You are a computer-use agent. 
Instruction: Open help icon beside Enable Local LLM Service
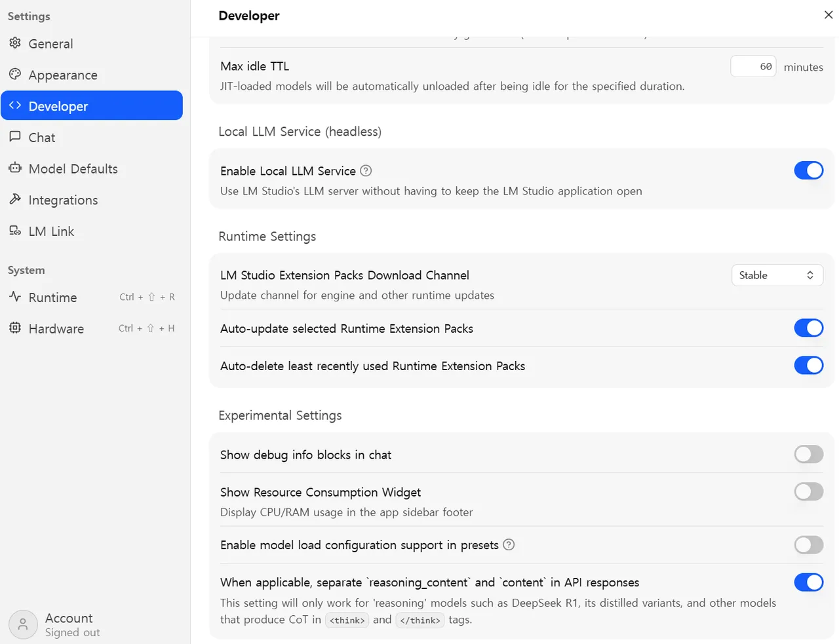(366, 171)
